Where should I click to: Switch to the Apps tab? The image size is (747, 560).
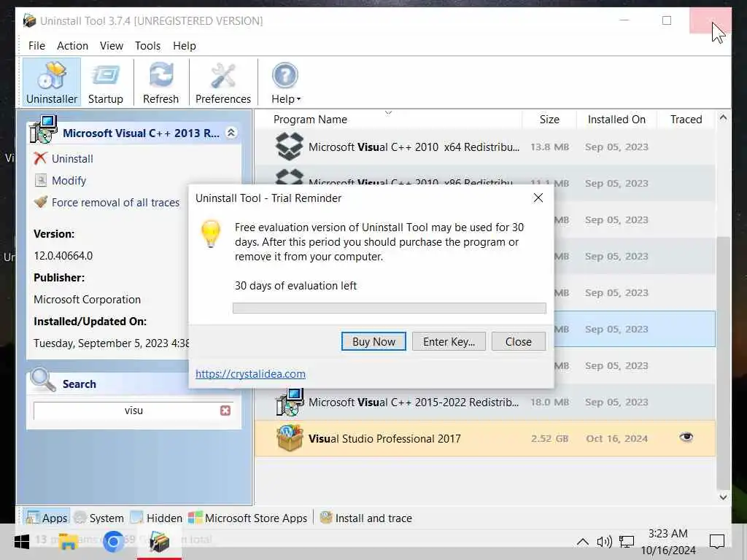[x=47, y=518]
